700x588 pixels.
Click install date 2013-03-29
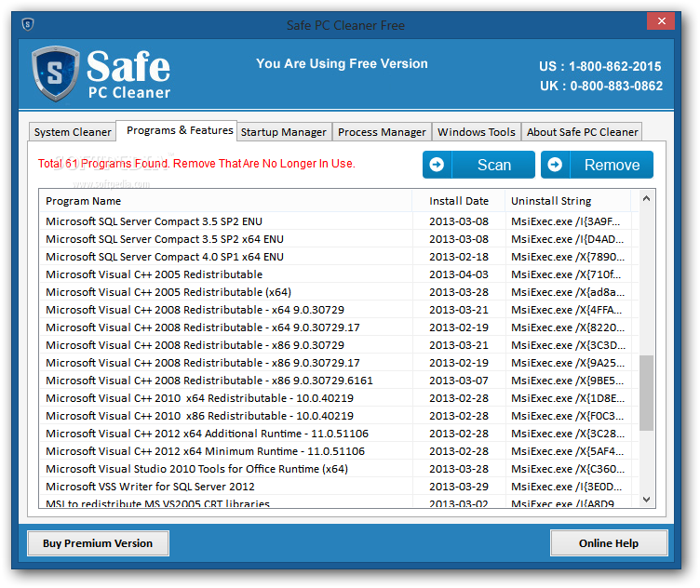coord(459,487)
